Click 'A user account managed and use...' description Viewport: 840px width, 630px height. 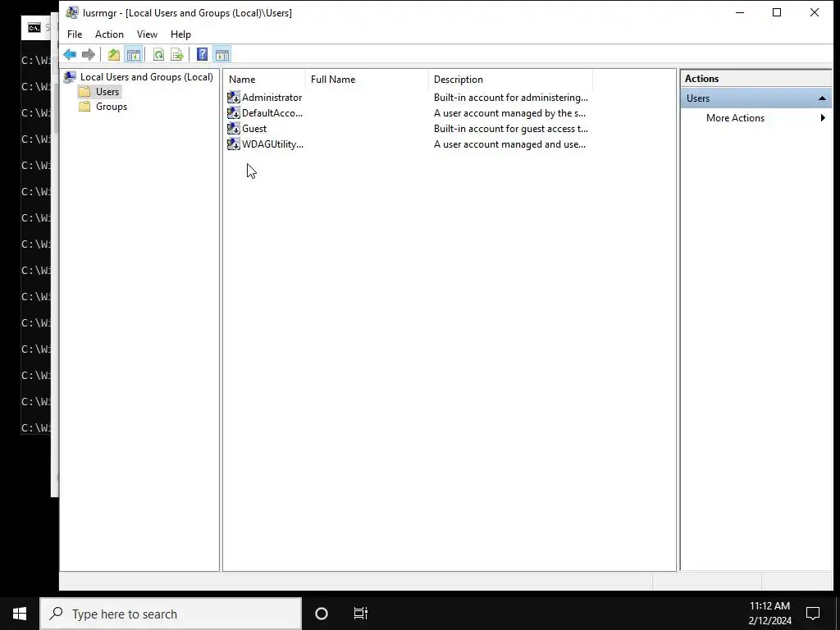[x=509, y=144]
